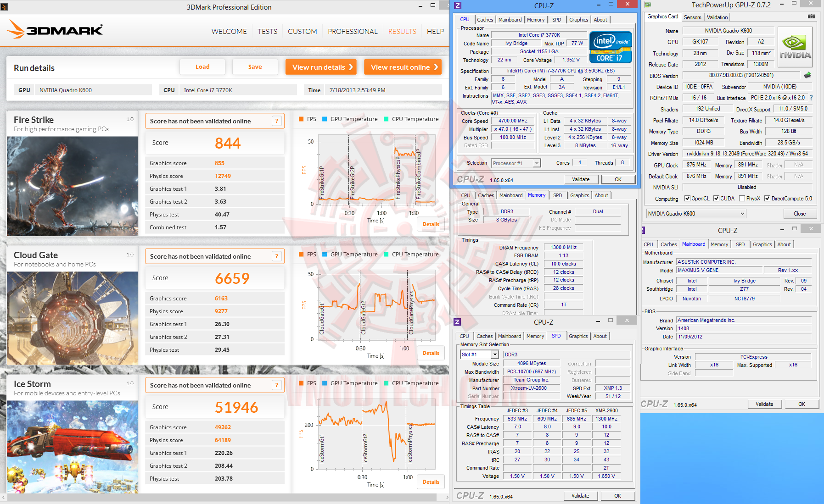
Task: Open the CUSTOM section in 3DMark
Action: pos(303,32)
